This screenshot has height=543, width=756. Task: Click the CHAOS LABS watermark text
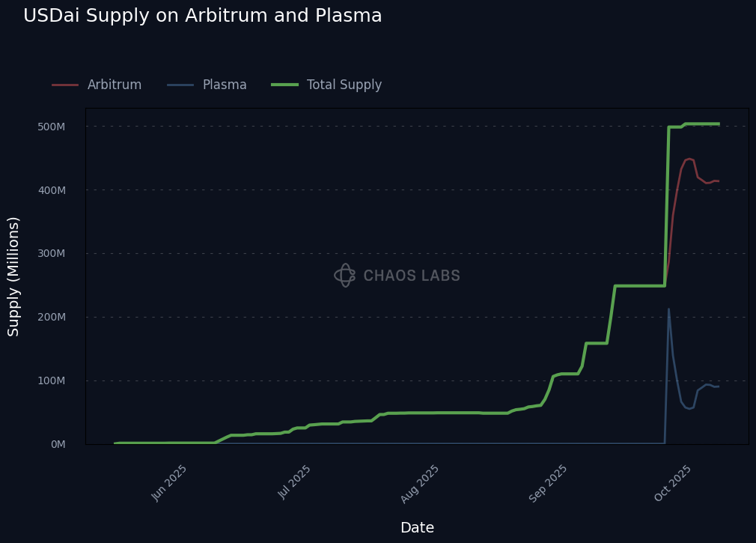point(412,276)
